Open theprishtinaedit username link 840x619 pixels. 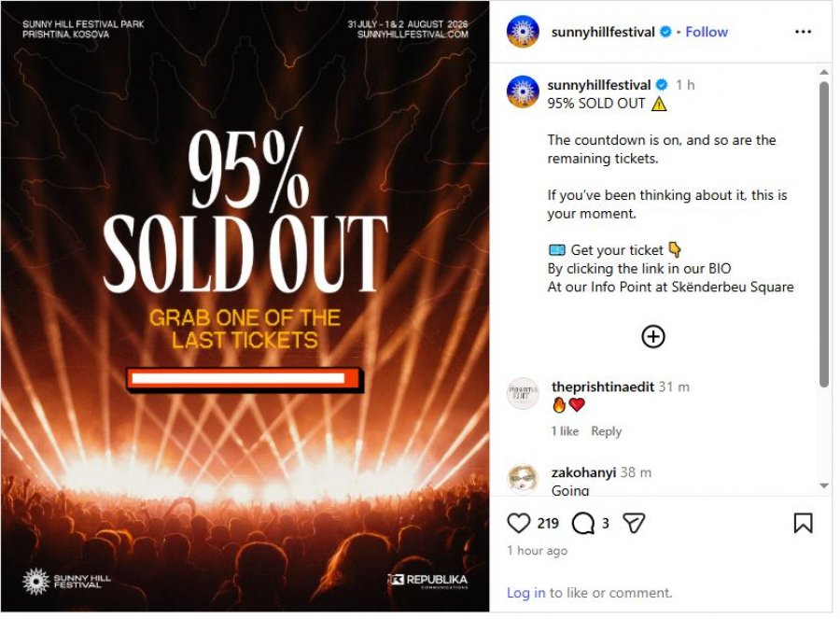603,387
